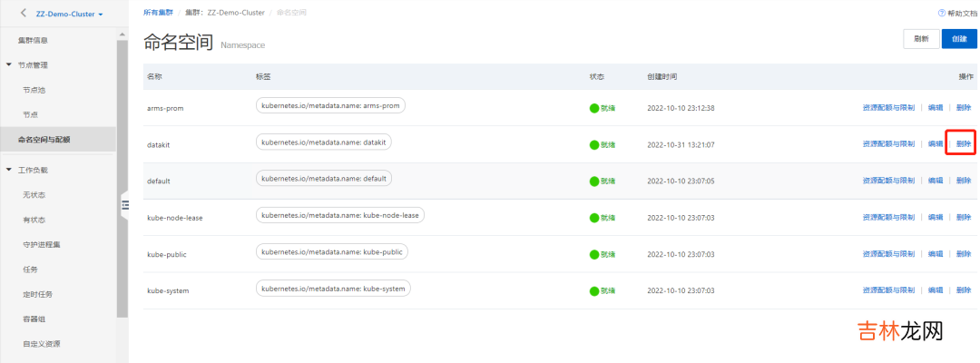Open the ZZ-Demo-Cluster cluster switcher dropdown
The width and height of the screenshot is (980, 363).
(x=70, y=15)
